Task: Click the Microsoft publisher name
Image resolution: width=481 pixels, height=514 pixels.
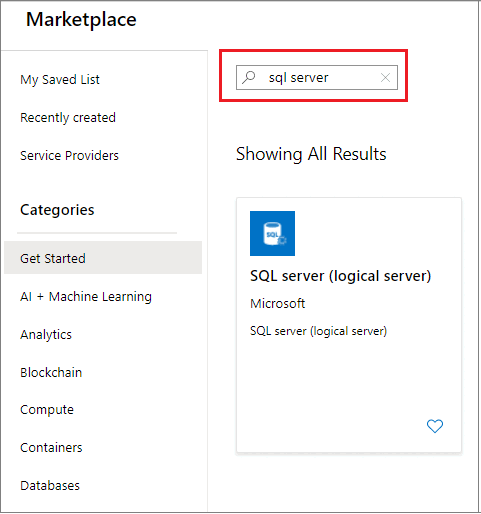Action: (x=278, y=303)
